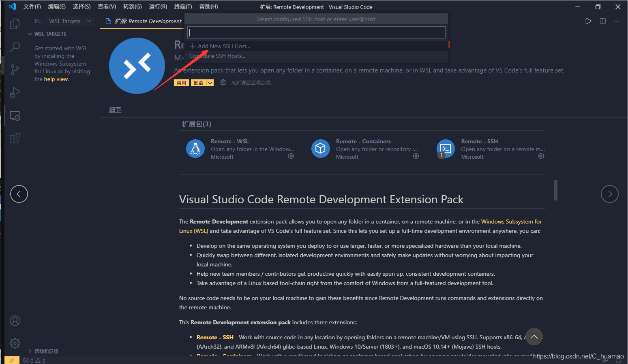Click the scroll-to-top arrow button

point(534,336)
